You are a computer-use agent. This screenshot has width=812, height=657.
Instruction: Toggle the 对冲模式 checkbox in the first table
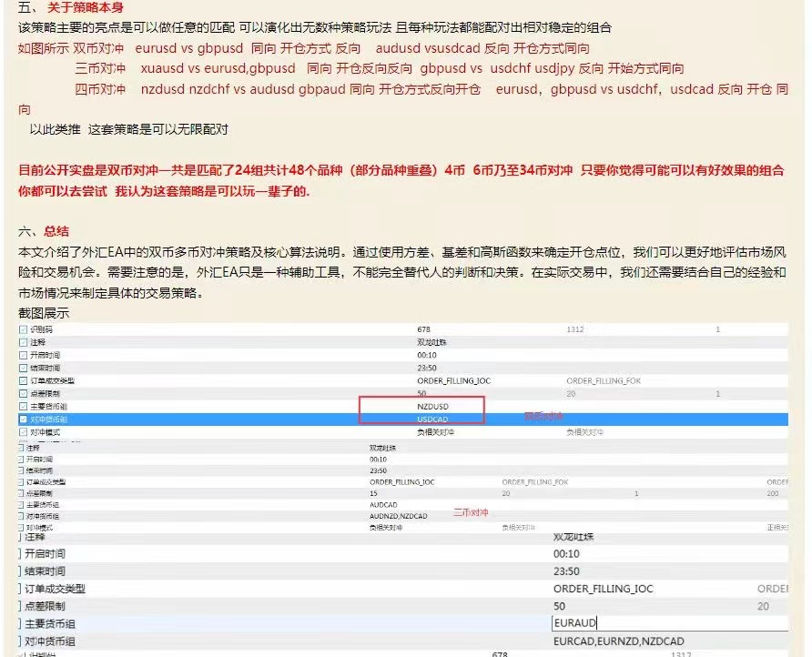pyautogui.click(x=23, y=432)
